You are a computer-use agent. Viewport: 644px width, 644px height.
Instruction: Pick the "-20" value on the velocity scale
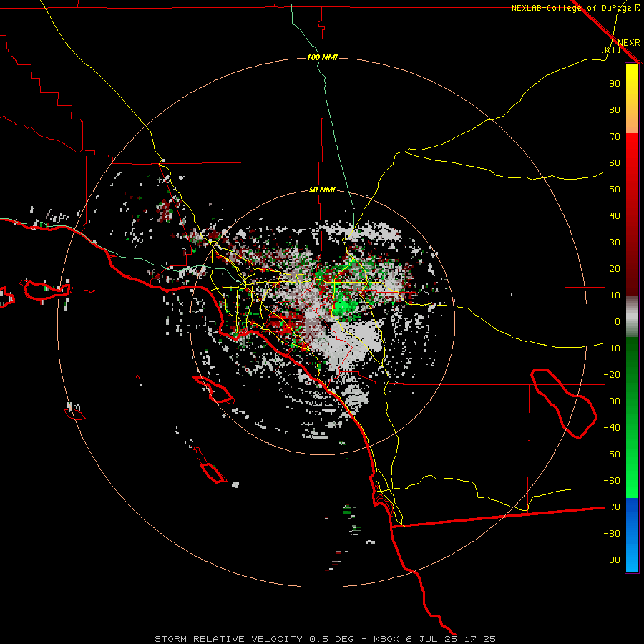point(612,374)
